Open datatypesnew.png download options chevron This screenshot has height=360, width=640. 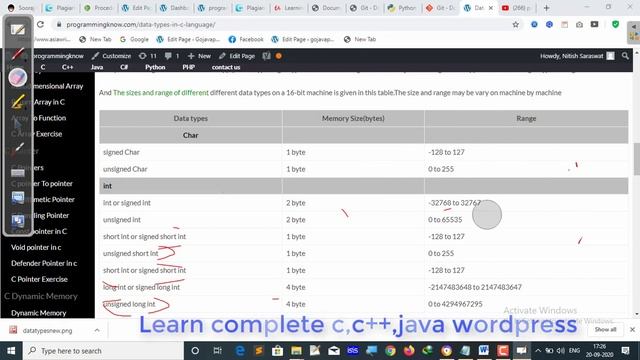click(97, 330)
